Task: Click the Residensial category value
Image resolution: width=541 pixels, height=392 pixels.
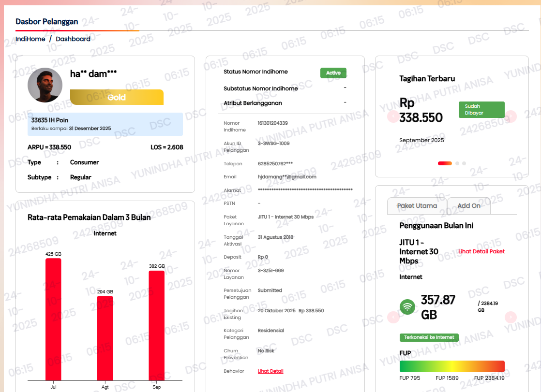Action: tap(271, 331)
